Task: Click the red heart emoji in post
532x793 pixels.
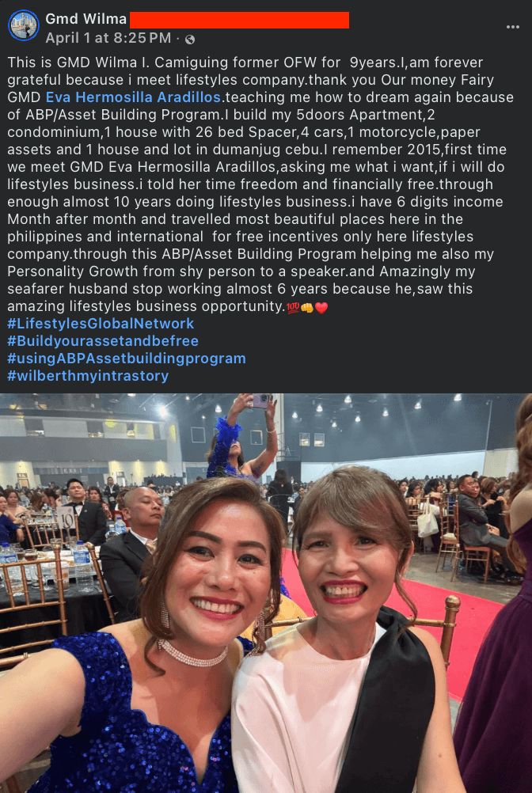Action: point(321,307)
